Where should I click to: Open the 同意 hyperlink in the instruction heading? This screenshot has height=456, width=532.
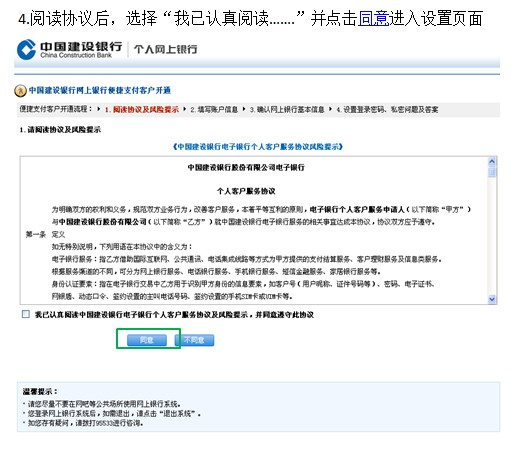[x=374, y=18]
